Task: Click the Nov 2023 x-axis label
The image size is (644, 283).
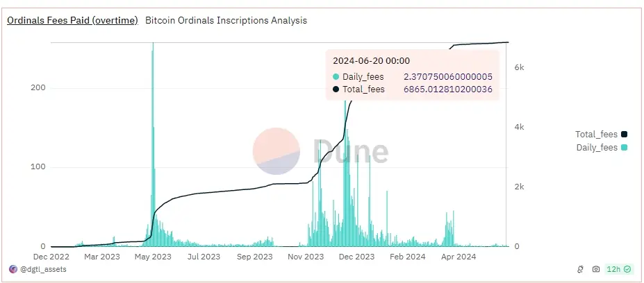Action: pos(306,257)
